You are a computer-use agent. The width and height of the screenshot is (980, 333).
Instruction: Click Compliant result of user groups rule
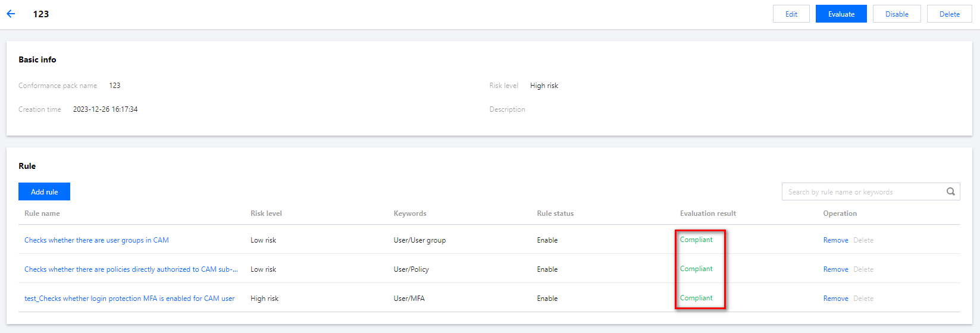click(696, 240)
